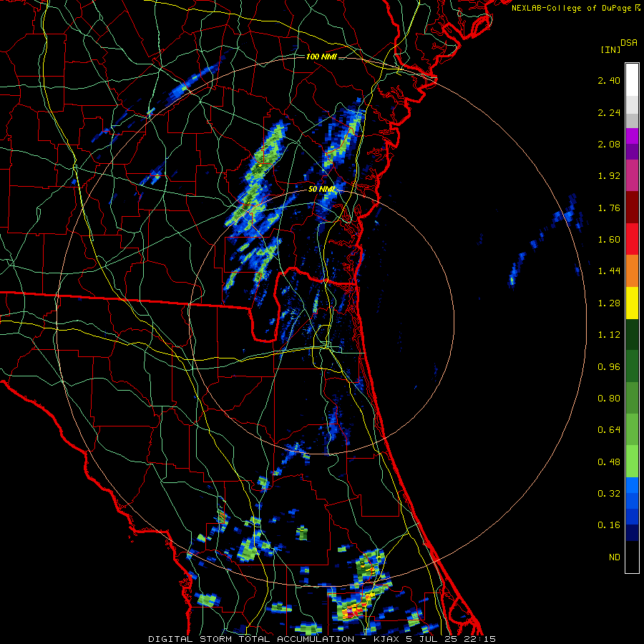Pick the dark red swatch beside 1.76
This screenshot has width=644, height=644.
click(x=632, y=208)
